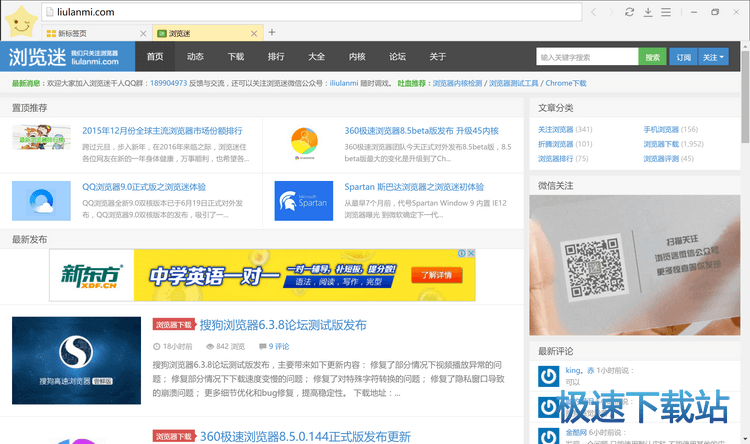750x444 pixels.
Task: Reload the page with the refresh icon
Action: 629,12
